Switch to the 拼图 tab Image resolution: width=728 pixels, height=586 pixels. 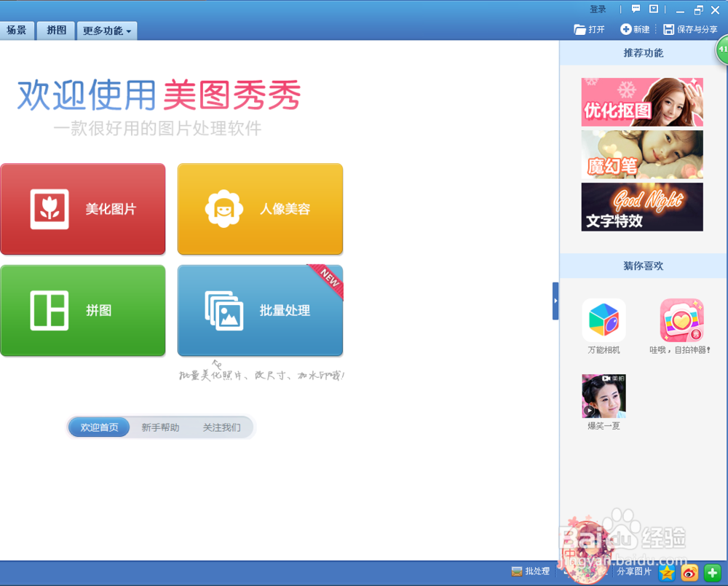click(56, 31)
